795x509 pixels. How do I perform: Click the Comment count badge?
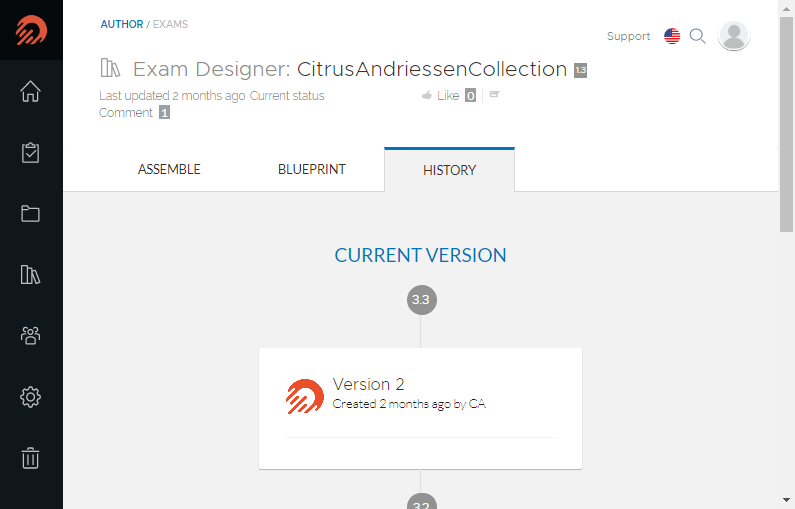pyautogui.click(x=164, y=113)
